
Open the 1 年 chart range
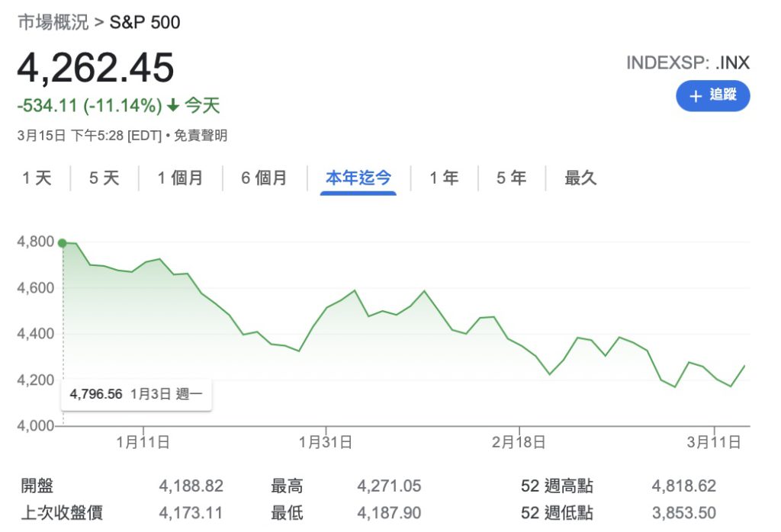444,178
